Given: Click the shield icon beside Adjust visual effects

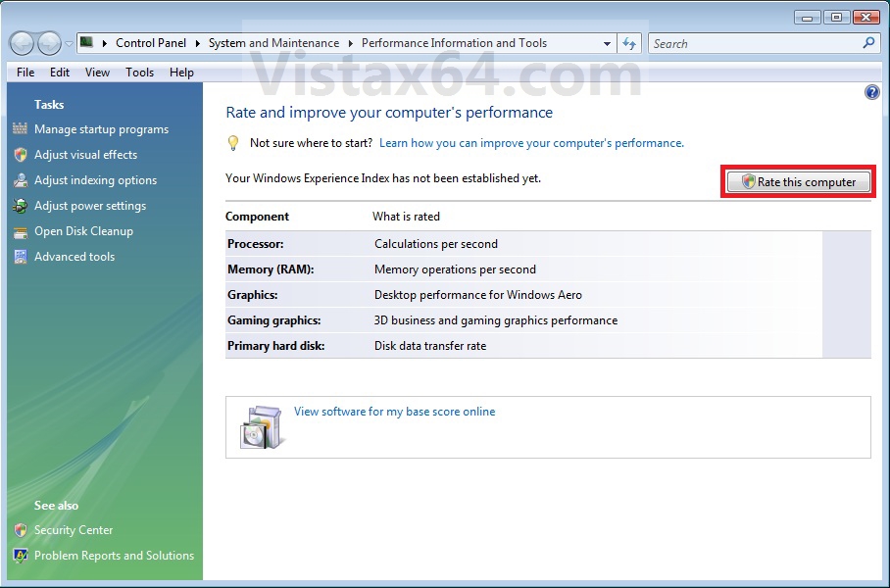Looking at the screenshot, I should point(21,155).
